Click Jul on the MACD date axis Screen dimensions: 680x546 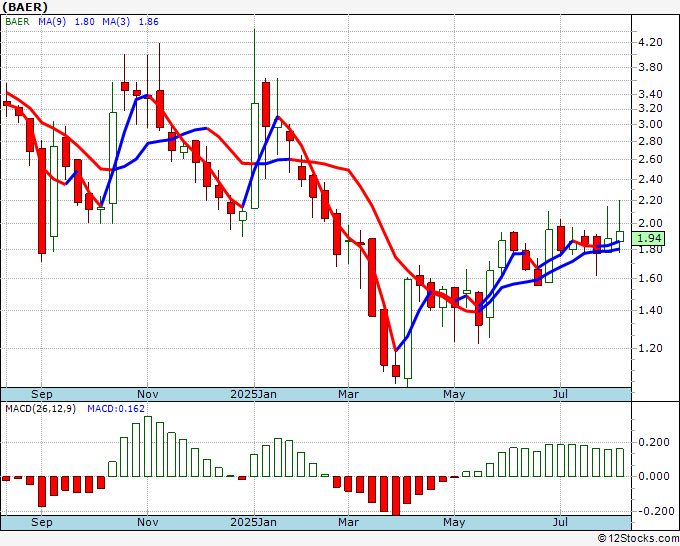point(560,522)
